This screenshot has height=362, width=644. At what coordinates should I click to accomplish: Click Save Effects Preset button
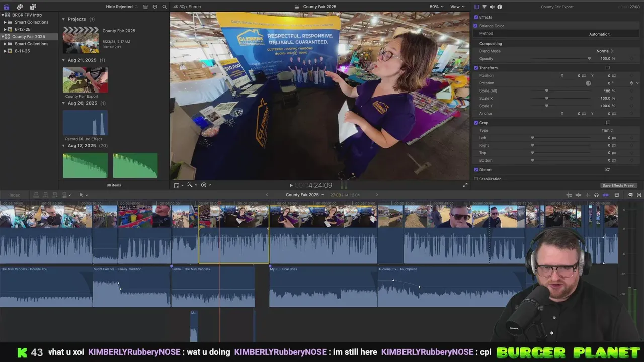pos(618,185)
